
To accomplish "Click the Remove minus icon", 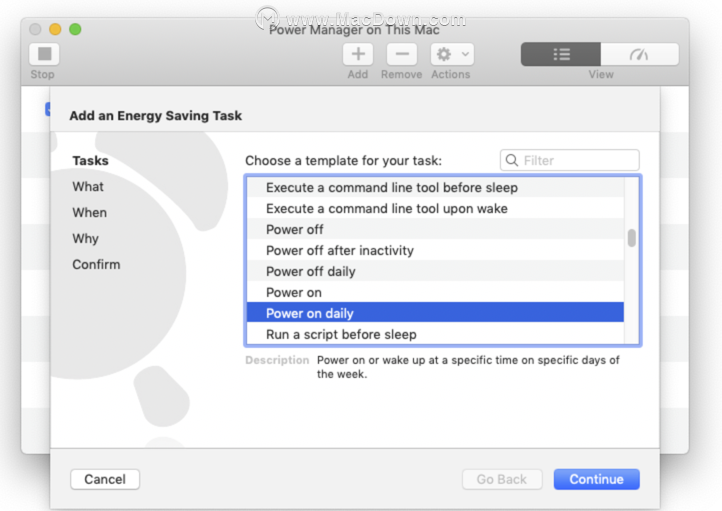I will tap(402, 54).
